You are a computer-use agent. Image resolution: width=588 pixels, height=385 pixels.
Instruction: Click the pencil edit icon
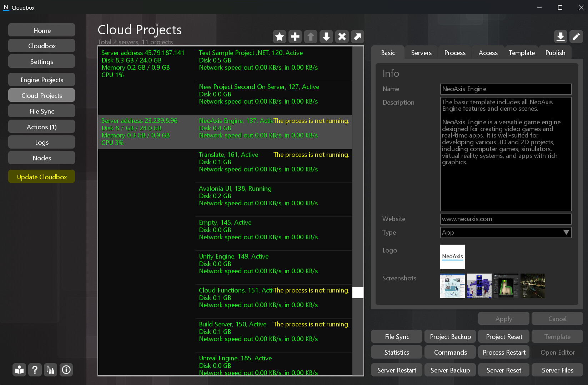pos(576,36)
